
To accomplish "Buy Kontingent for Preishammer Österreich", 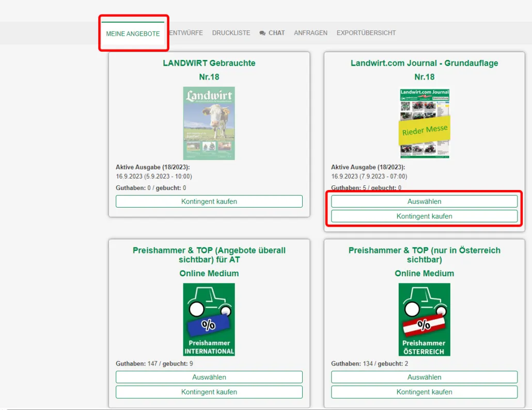I will (x=425, y=392).
